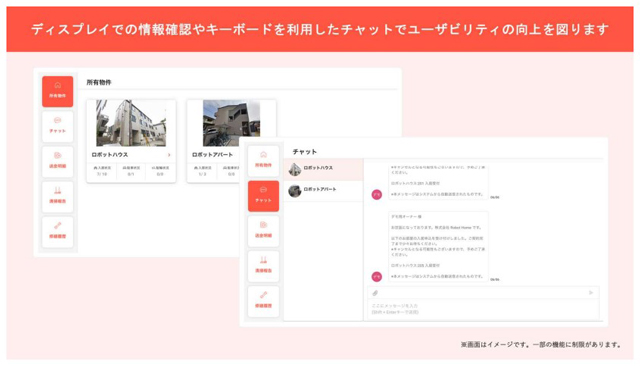Image resolution: width=640 pixels, height=366 pixels.
Task: Click the ロボットハウス card title
Action: 110,155
